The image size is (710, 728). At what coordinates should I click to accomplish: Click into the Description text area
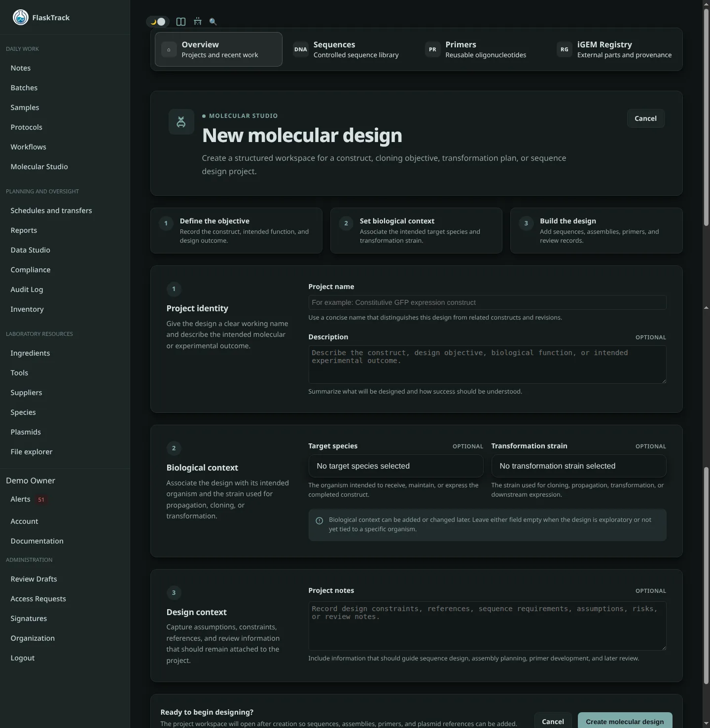click(x=487, y=364)
